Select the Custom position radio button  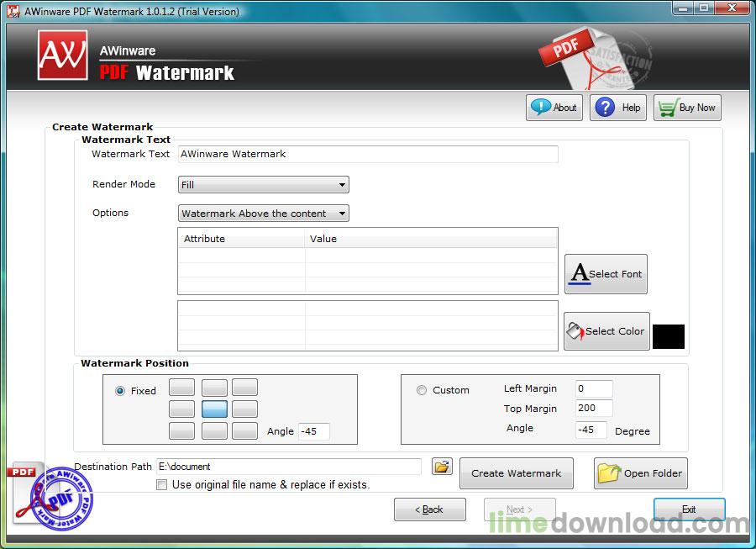(422, 390)
